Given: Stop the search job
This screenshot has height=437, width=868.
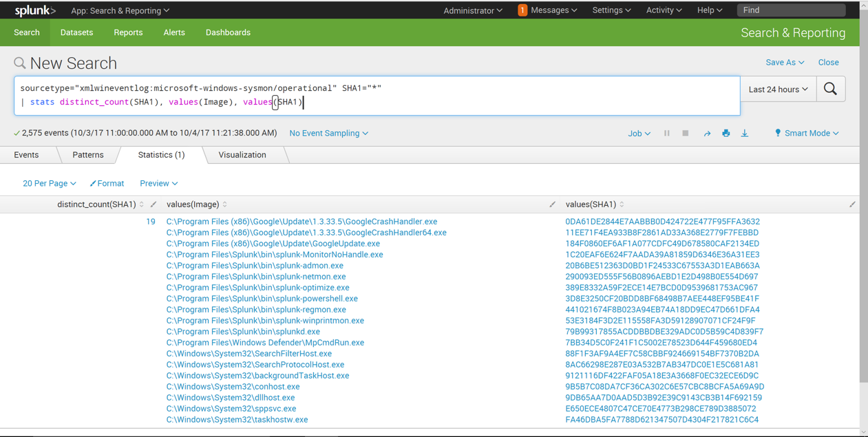Looking at the screenshot, I should click(x=685, y=134).
